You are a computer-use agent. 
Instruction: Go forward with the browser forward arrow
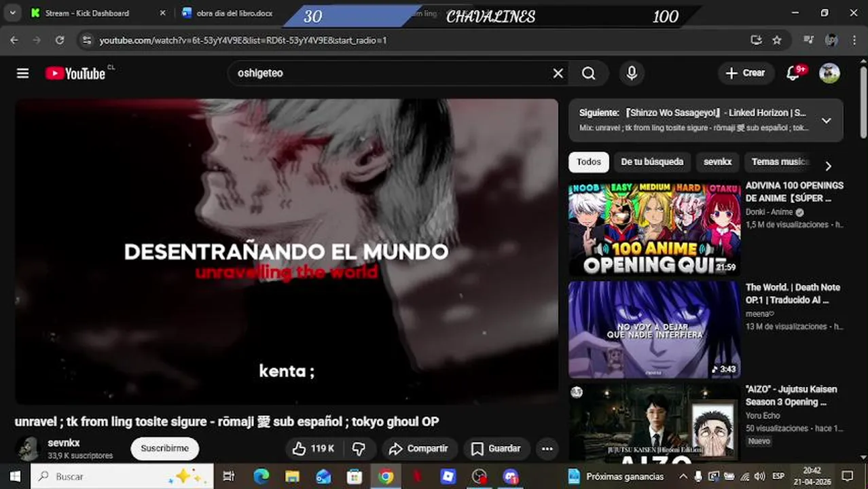coord(37,40)
